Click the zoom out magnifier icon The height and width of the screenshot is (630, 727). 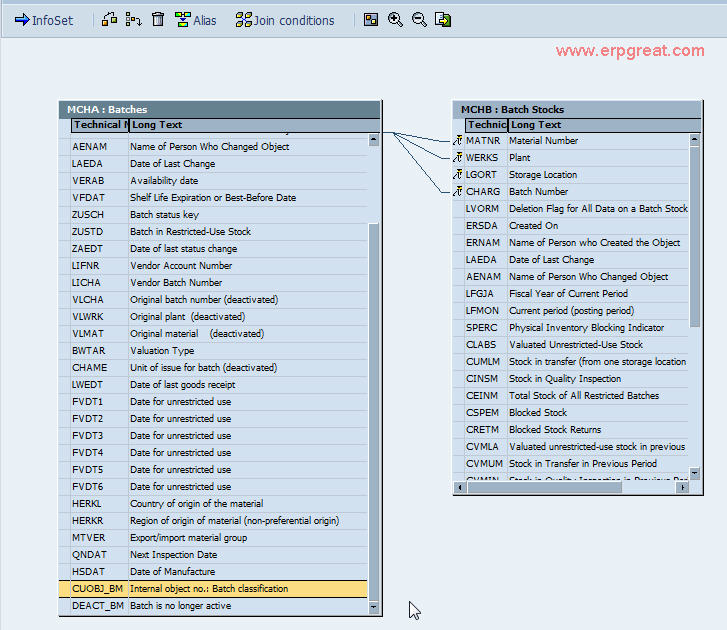coord(419,19)
